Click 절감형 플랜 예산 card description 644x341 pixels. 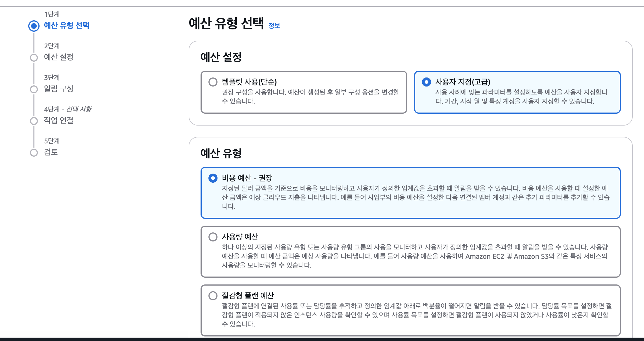[416, 315]
